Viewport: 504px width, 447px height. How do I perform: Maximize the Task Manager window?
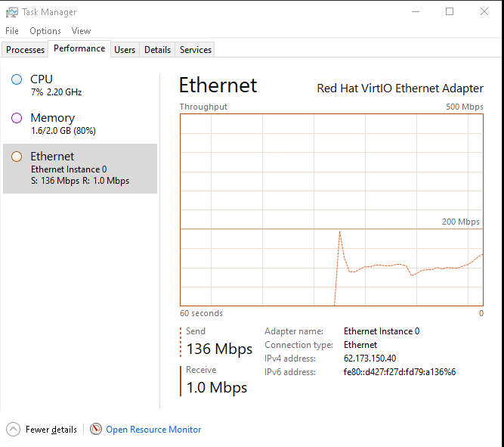point(450,12)
